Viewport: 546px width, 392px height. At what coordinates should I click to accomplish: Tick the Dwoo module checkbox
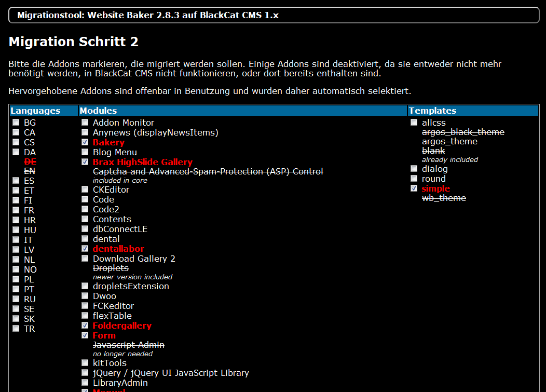coord(85,296)
